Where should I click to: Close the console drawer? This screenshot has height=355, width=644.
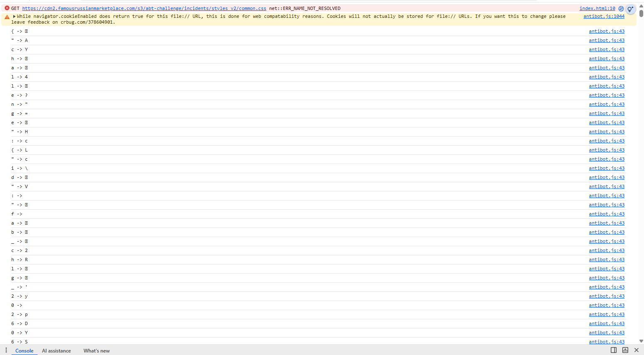(x=637, y=350)
